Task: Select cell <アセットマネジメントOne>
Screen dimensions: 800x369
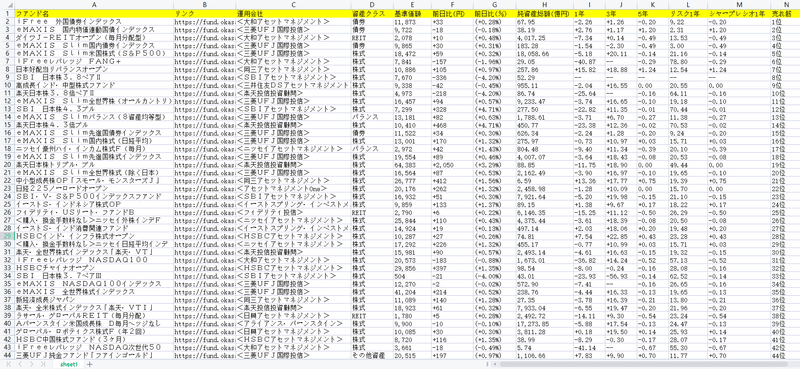Action: coord(293,188)
